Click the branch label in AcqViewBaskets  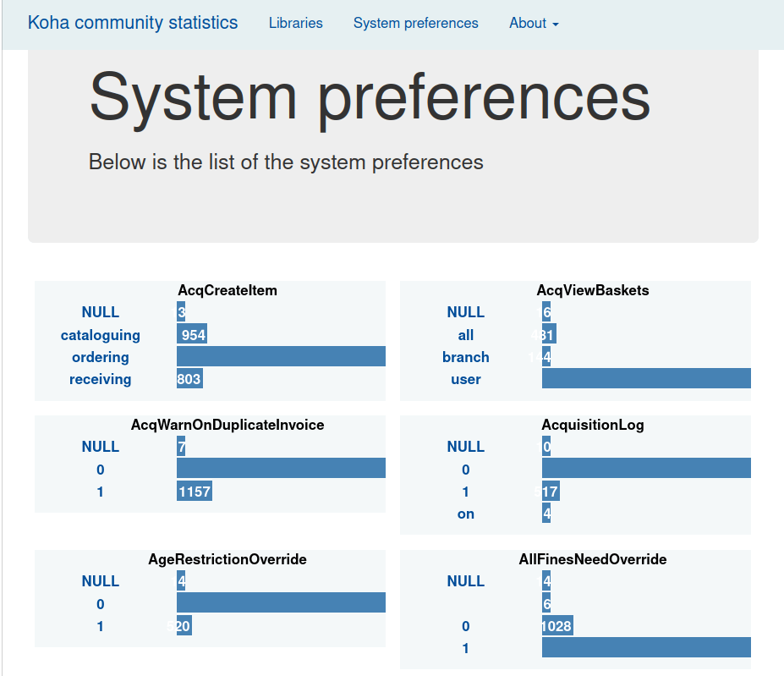tap(465, 357)
